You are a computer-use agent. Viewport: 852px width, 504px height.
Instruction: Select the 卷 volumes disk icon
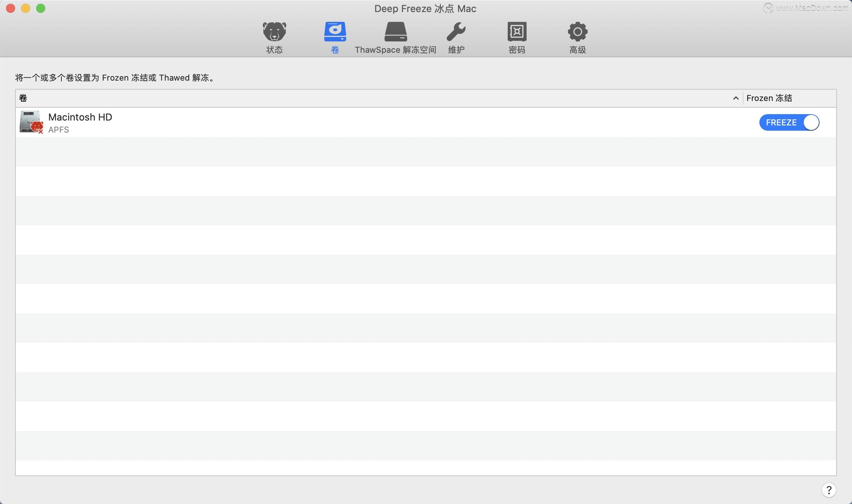335,32
